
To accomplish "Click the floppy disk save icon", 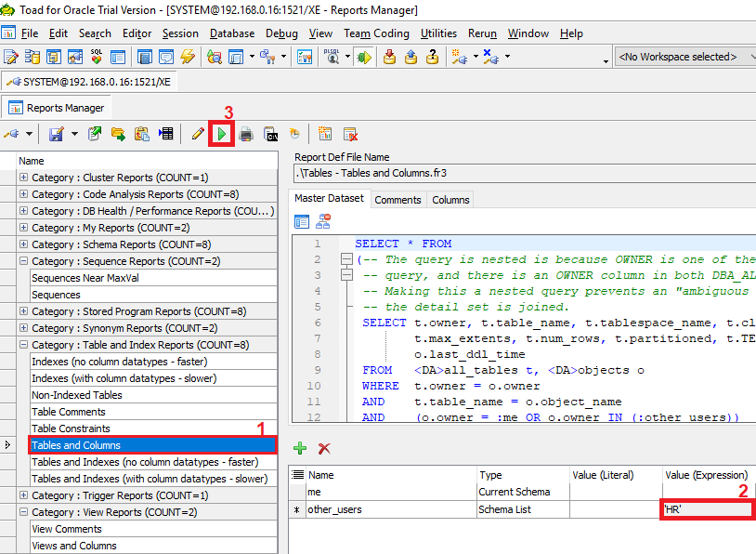I will pos(56,134).
